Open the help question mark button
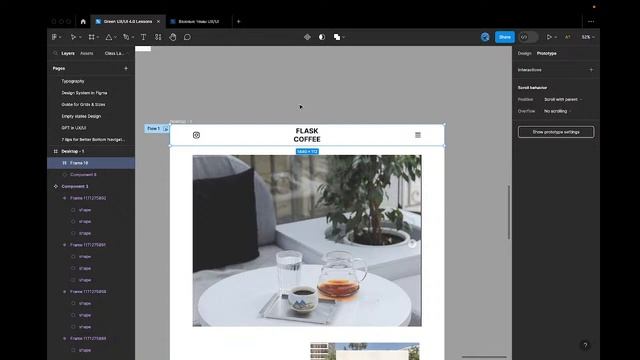The height and width of the screenshot is (360, 640). pyautogui.click(x=585, y=345)
